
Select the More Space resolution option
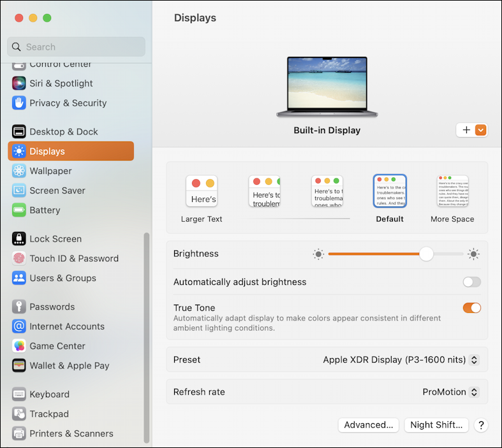coord(453,191)
